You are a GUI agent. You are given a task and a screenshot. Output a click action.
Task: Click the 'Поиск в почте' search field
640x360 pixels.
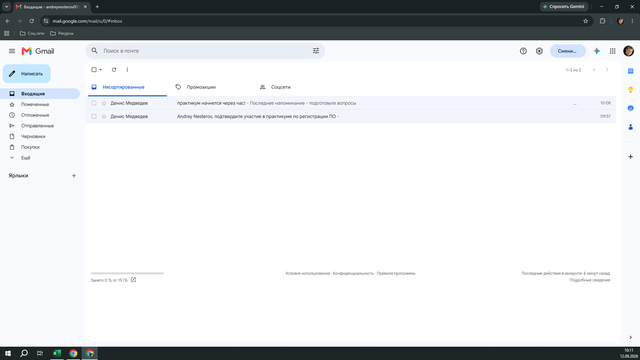tap(205, 51)
